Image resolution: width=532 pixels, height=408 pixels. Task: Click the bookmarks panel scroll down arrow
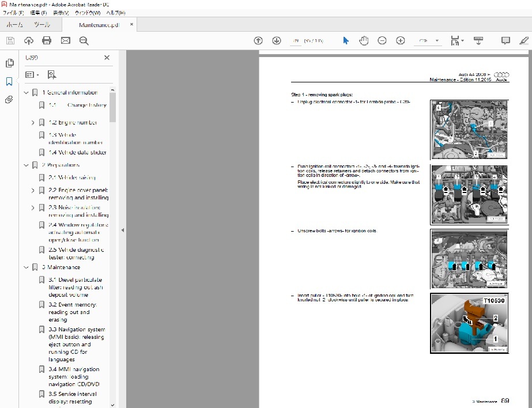pyautogui.click(x=112, y=405)
